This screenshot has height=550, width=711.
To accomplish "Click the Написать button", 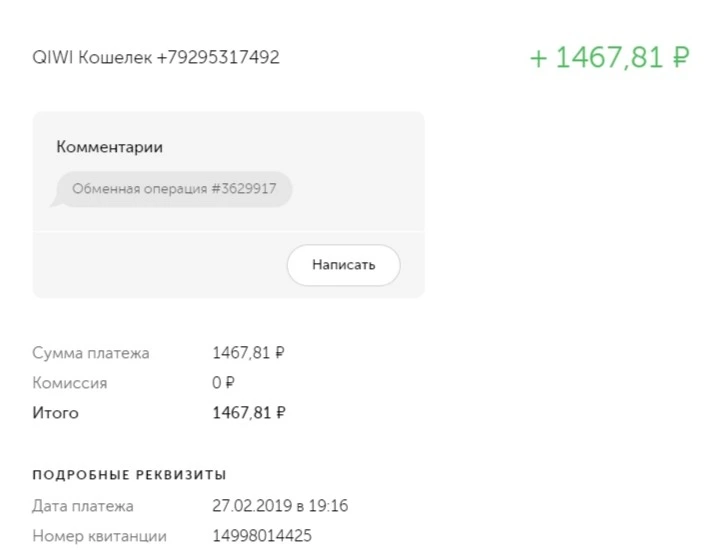I will (343, 265).
